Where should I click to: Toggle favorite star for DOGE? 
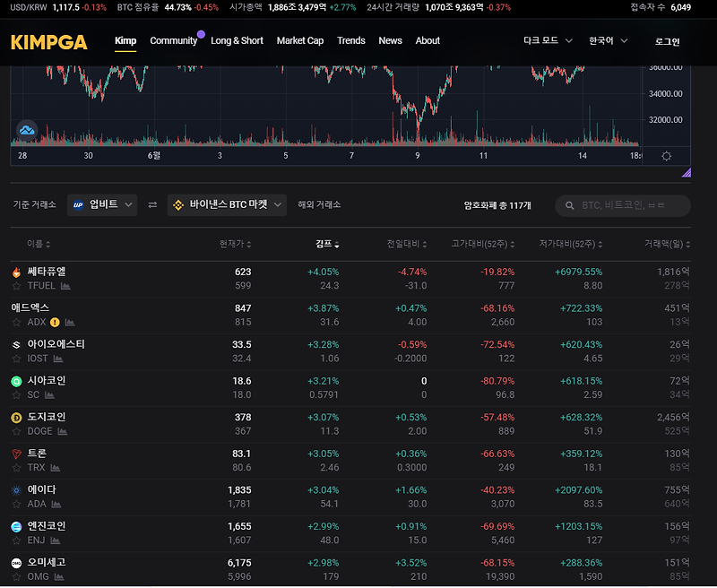tap(16, 431)
